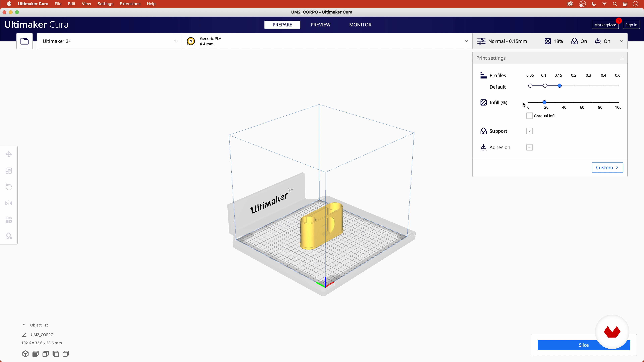Click the profile sliders icon next to Normal
This screenshot has width=644, height=362.
click(481, 41)
